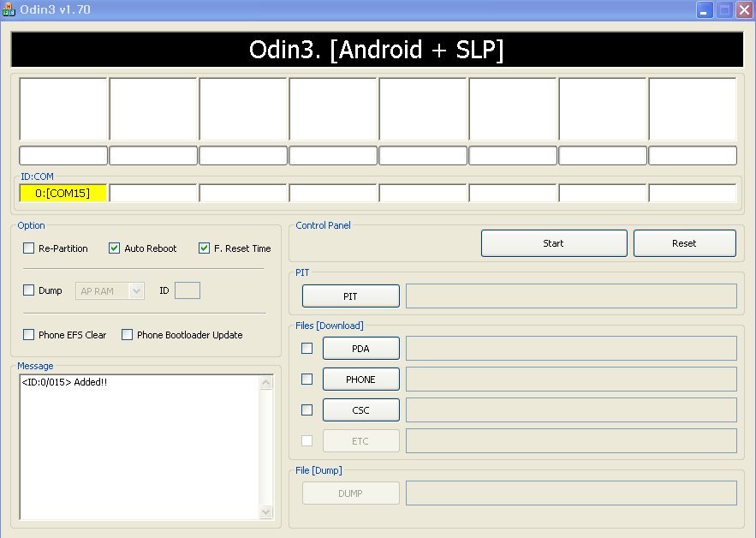Image resolution: width=756 pixels, height=538 pixels.
Task: Enable the Re-Partition checkbox
Action: (x=28, y=248)
